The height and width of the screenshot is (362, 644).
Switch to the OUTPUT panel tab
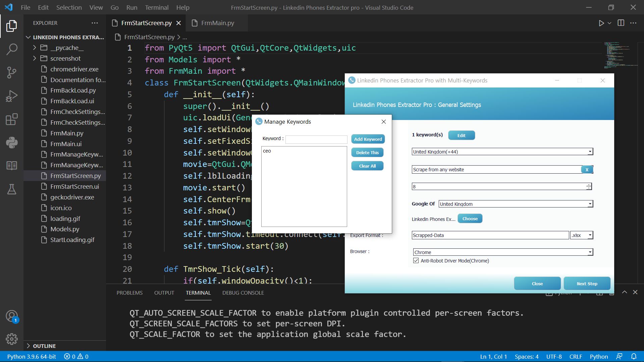(164, 293)
